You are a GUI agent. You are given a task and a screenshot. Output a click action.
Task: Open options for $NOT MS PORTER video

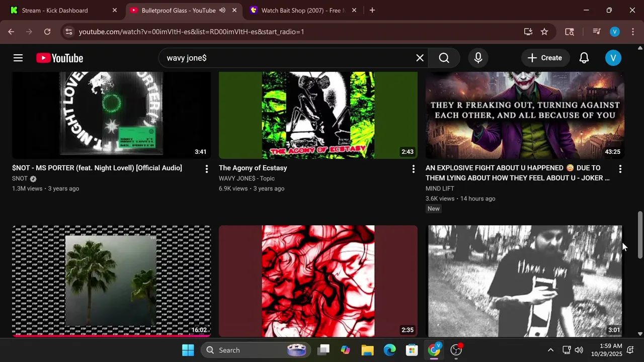[206, 169]
